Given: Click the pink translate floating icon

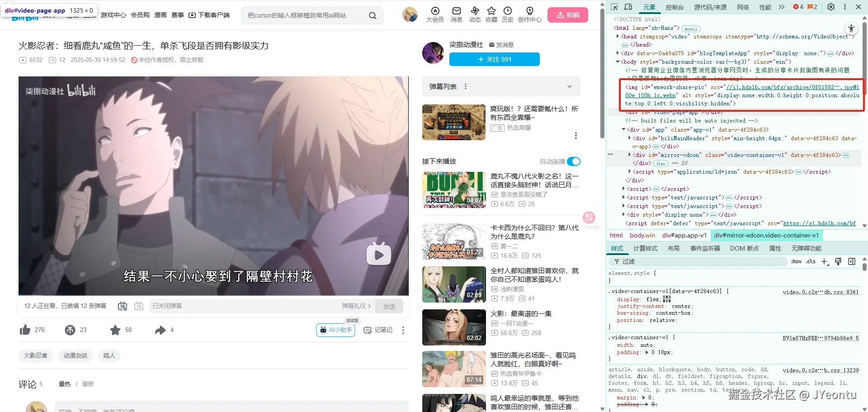Looking at the screenshot, I should coord(589,218).
